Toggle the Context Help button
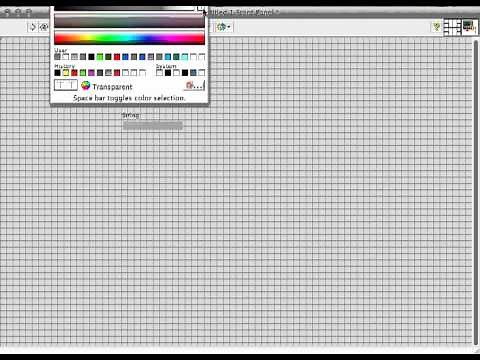 (436, 27)
